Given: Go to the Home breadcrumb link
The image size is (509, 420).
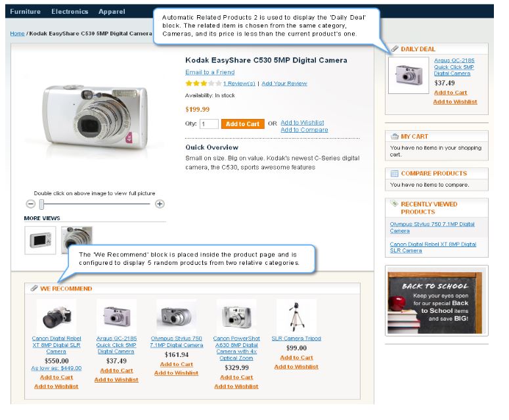Looking at the screenshot, I should [17, 34].
